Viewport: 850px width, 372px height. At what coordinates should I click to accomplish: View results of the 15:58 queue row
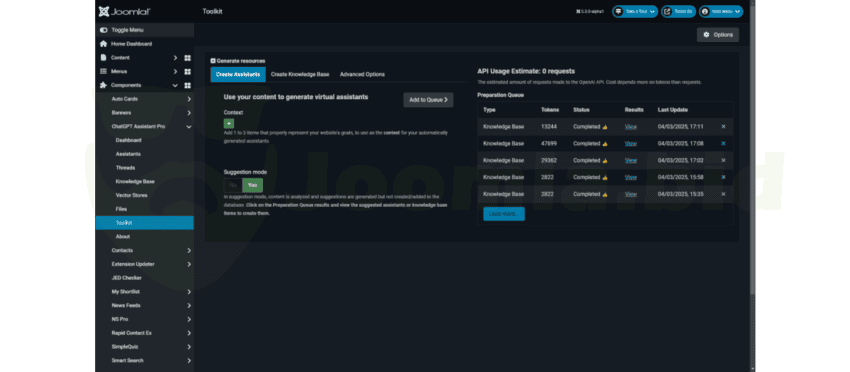tap(630, 177)
